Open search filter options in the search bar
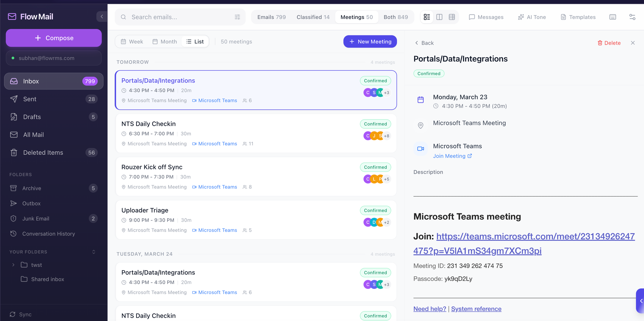644x321 pixels. (237, 17)
